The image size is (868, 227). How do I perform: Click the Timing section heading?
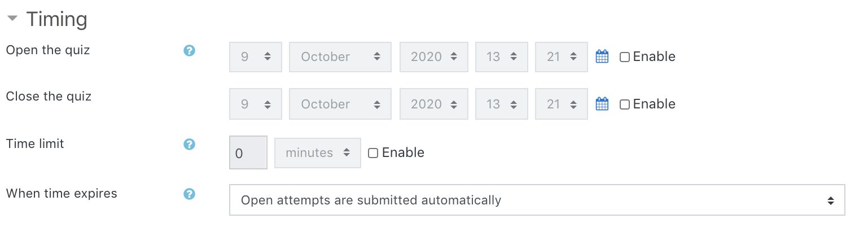pyautogui.click(x=56, y=19)
